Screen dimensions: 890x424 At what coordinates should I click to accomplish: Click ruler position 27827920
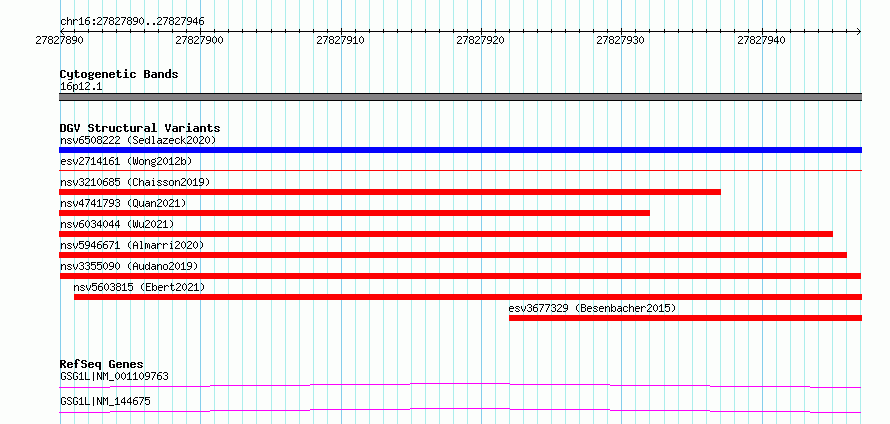pos(481,40)
